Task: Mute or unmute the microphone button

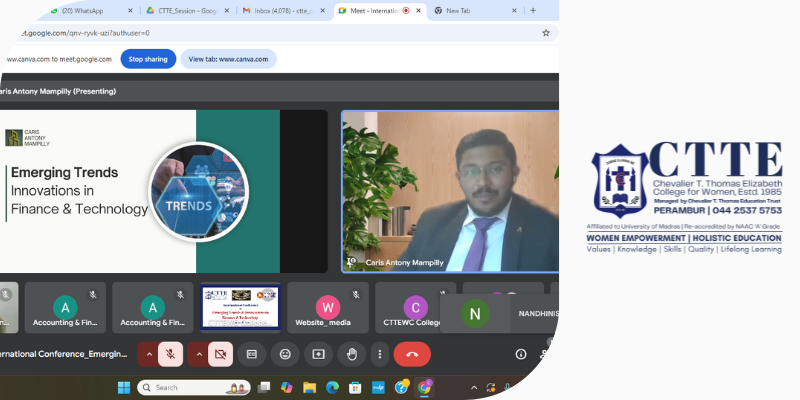Action: tap(170, 354)
